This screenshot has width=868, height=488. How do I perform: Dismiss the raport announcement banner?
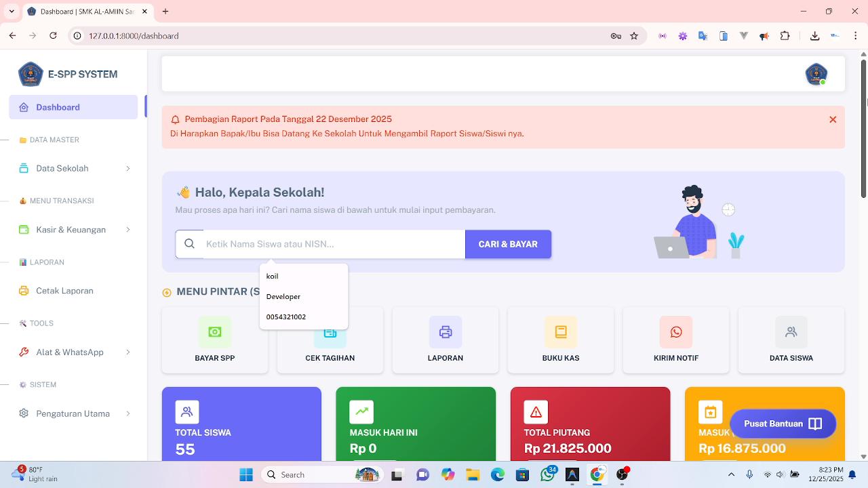point(833,119)
